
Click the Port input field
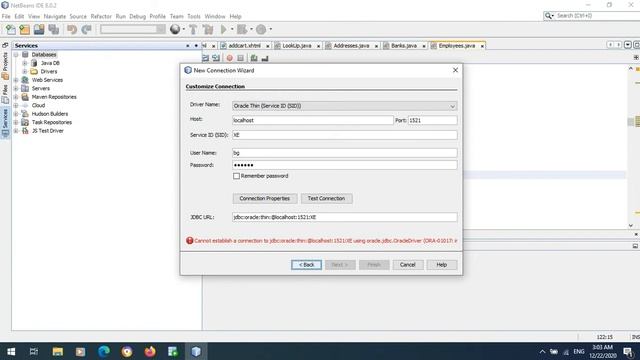[433, 120]
